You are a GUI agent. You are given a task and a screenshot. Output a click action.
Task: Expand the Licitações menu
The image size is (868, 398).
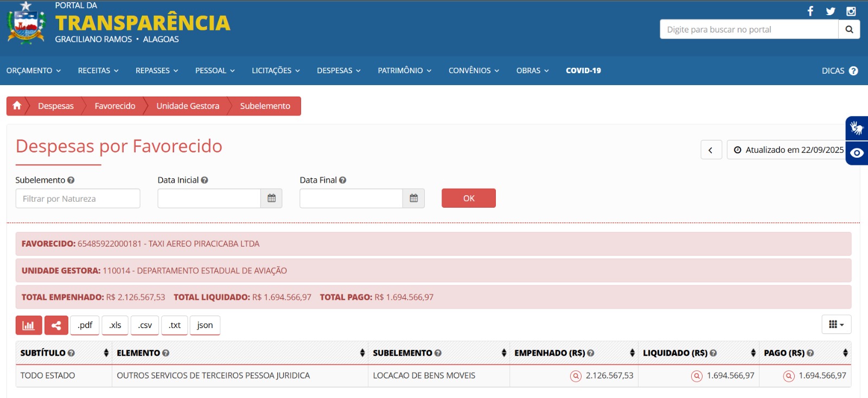pos(276,70)
